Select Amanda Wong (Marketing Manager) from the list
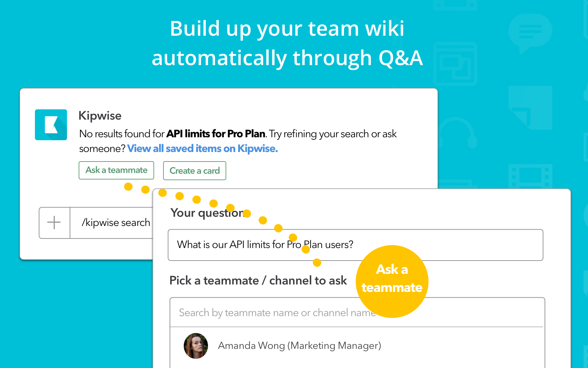This screenshot has height=368, width=588. pos(299,346)
